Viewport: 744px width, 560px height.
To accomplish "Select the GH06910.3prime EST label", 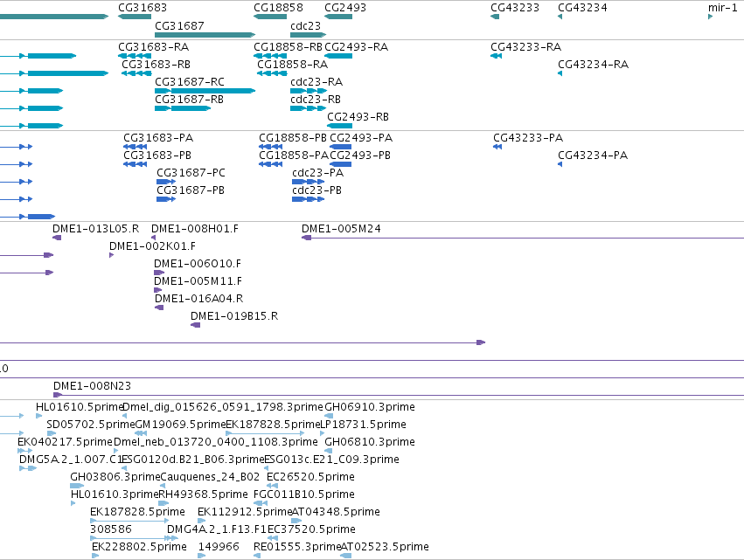I will (x=370, y=407).
